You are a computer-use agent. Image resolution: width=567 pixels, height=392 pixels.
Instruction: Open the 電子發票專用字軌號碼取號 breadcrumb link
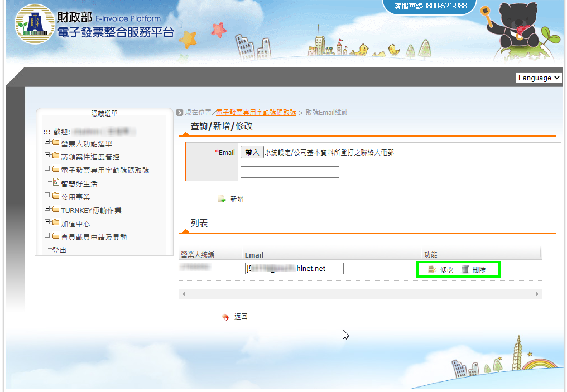[x=256, y=113]
